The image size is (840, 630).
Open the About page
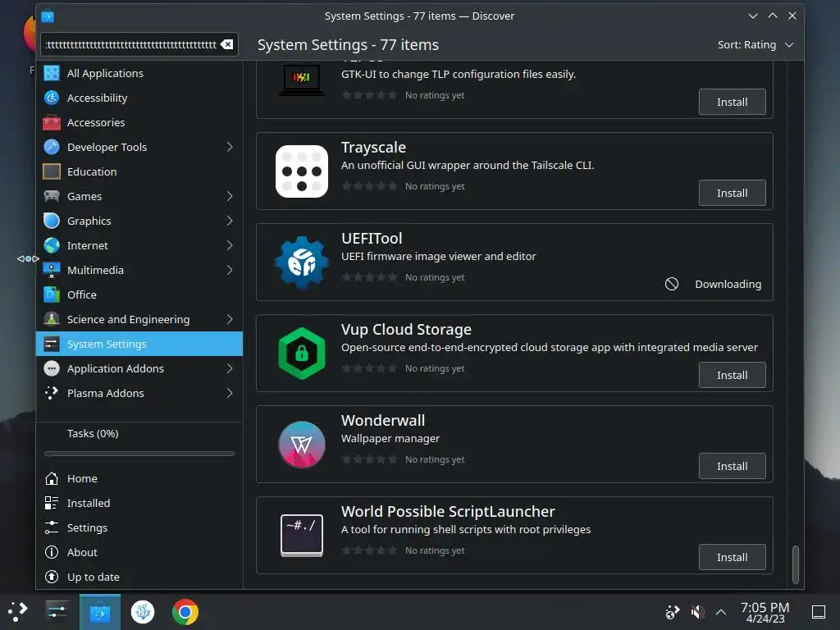click(x=139, y=552)
